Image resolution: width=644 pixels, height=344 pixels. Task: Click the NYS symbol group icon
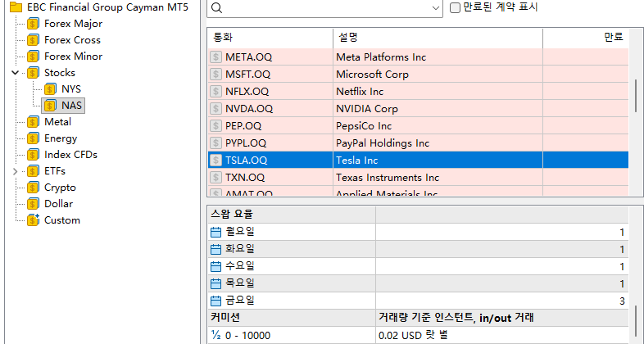(x=51, y=89)
